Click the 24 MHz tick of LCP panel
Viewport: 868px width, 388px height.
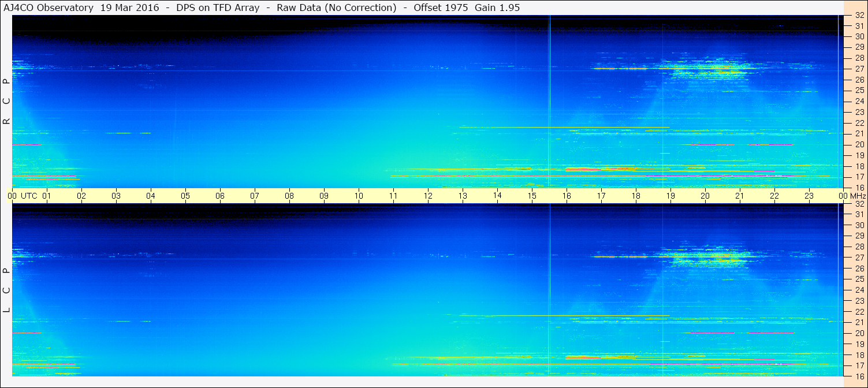click(x=859, y=290)
